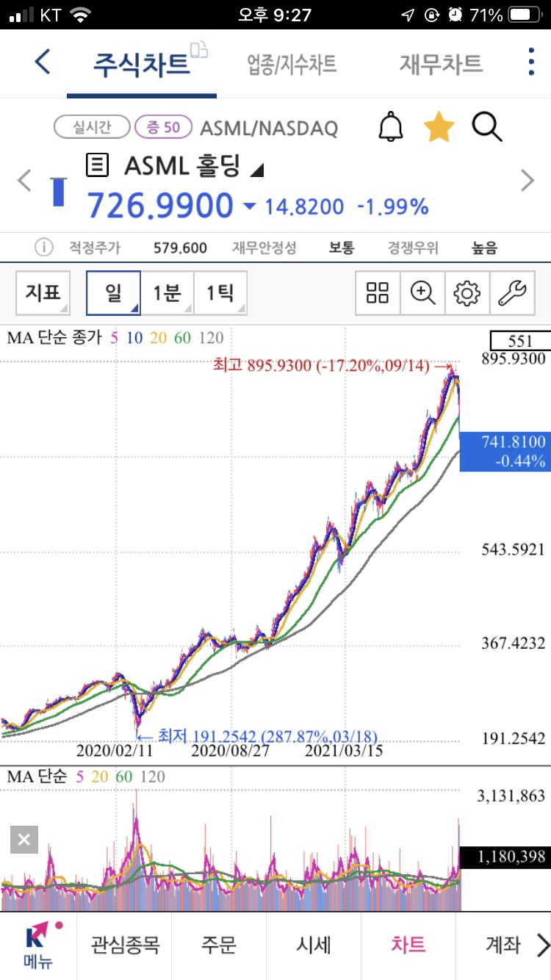Open stock search magnifier
Screen dimensions: 551x980
coord(486,127)
